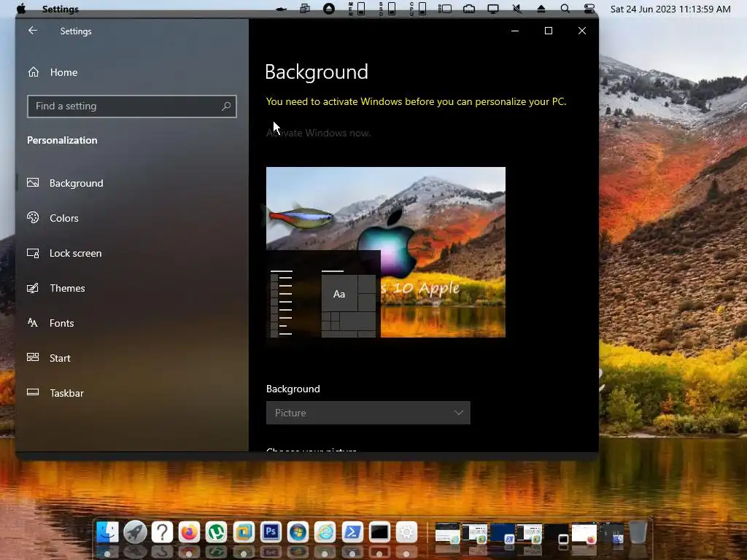Viewport: 747px width, 560px height.
Task: Close the Settings window
Action: coord(581,31)
